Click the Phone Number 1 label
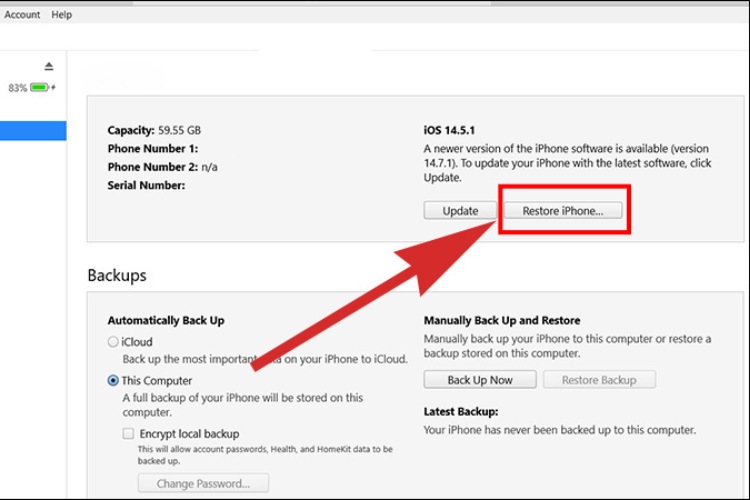 click(153, 148)
